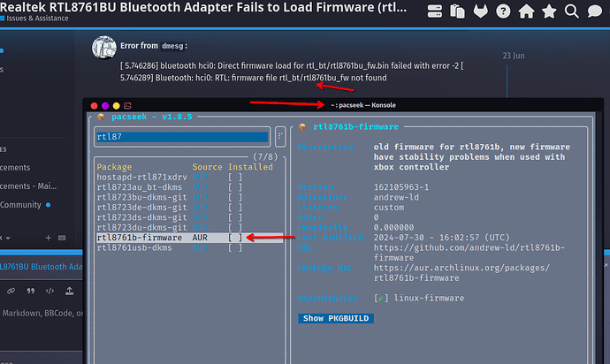
Task: Select the highlighted rtl8761b-firmware package row
Action: 189,238
